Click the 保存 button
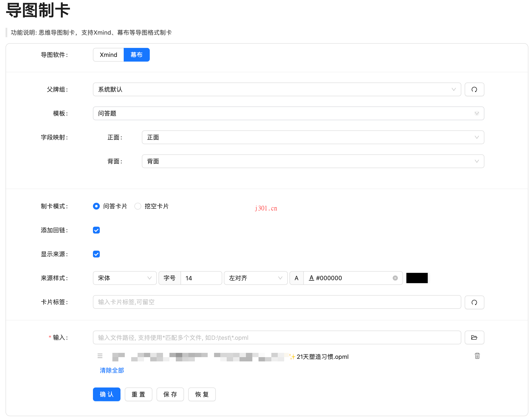This screenshot has width=532, height=420. pos(170,394)
